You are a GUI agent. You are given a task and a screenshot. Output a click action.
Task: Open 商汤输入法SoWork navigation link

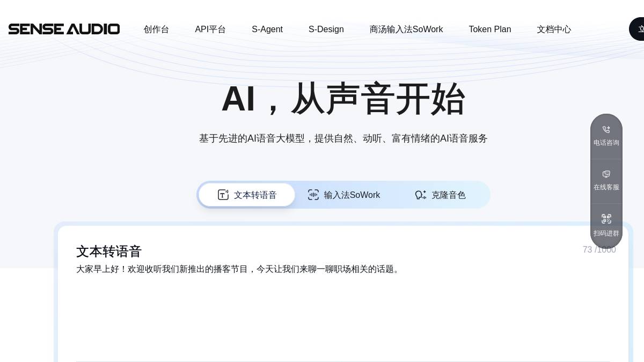click(x=406, y=29)
